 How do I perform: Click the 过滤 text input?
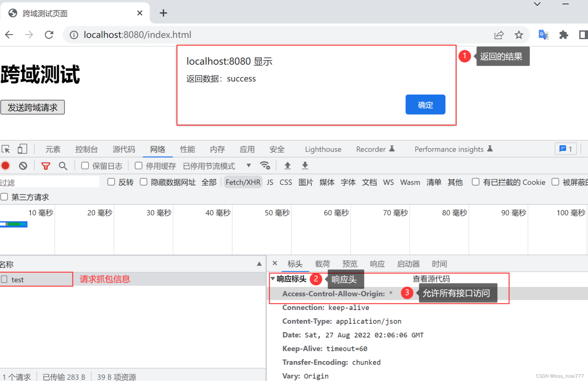(50, 182)
